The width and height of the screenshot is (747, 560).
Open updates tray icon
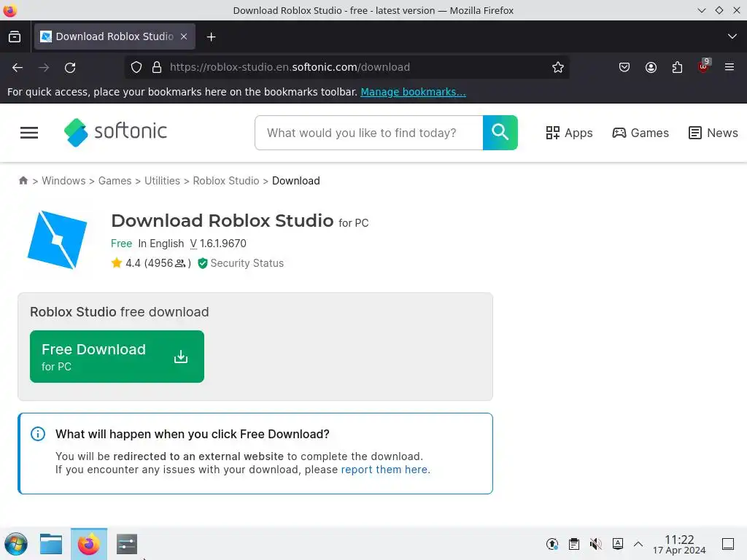click(x=551, y=544)
